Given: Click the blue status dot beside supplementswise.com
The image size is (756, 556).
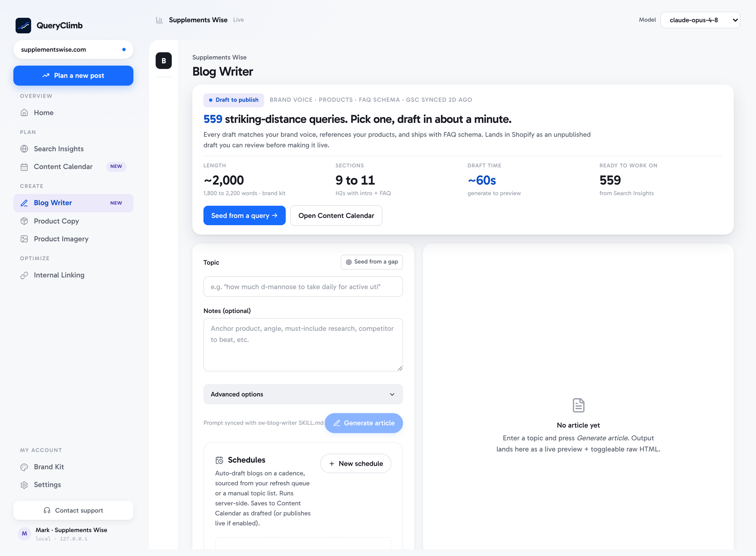Looking at the screenshot, I should (x=124, y=49).
